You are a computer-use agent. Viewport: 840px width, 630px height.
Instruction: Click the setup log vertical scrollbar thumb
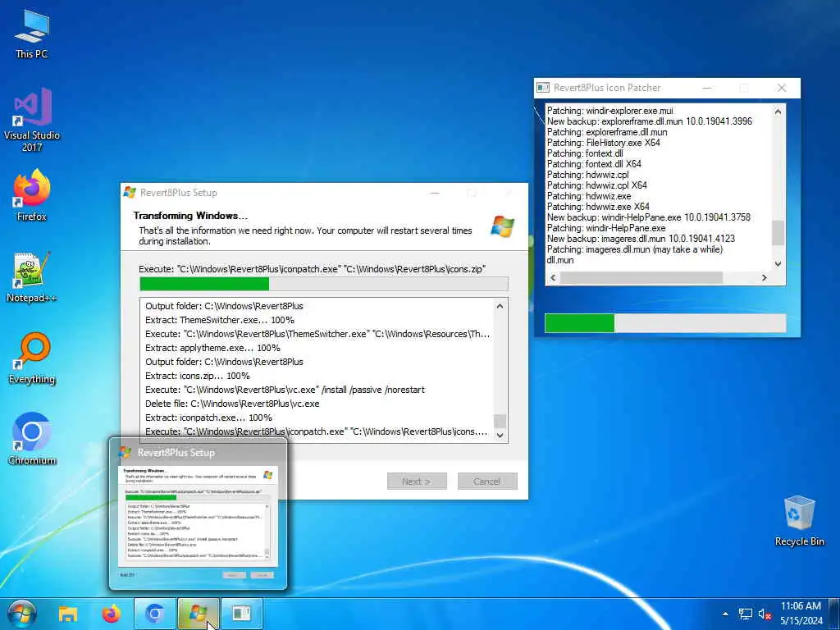pyautogui.click(x=500, y=421)
